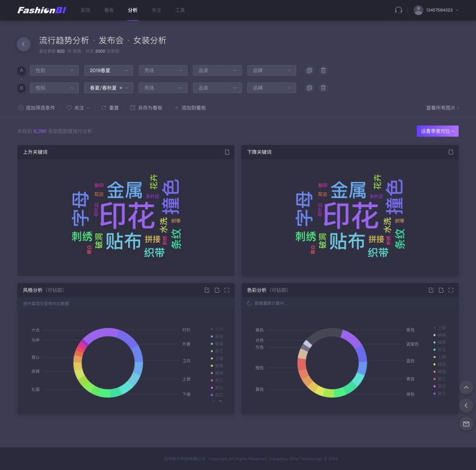The height and width of the screenshot is (470, 476).
Task: Open the 性别 dropdown in row B
Action: 54,88
